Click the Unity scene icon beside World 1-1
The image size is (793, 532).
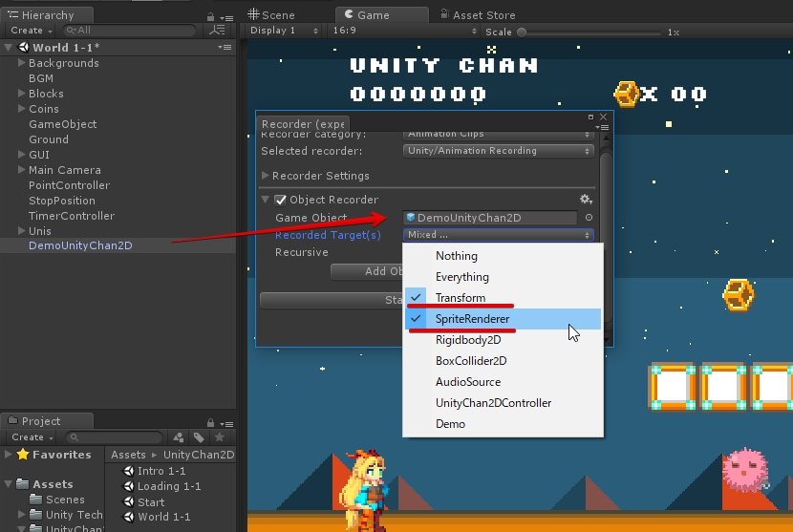(x=24, y=48)
